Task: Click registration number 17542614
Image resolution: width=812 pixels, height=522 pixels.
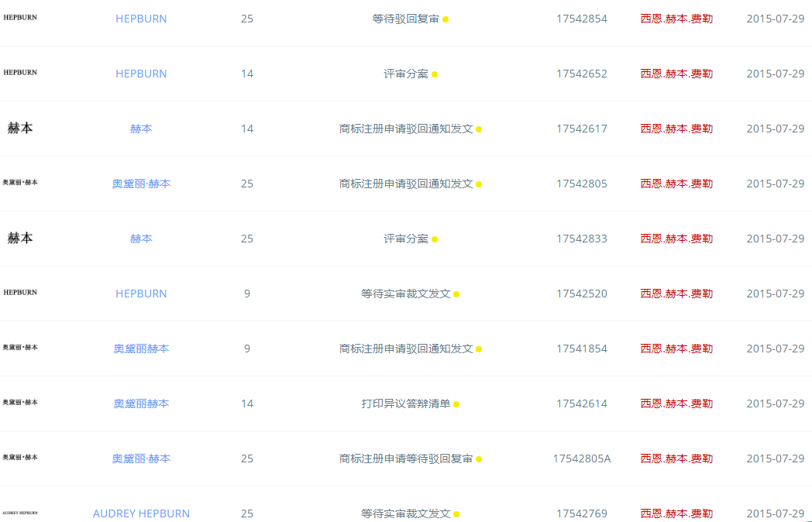Action: coord(582,404)
